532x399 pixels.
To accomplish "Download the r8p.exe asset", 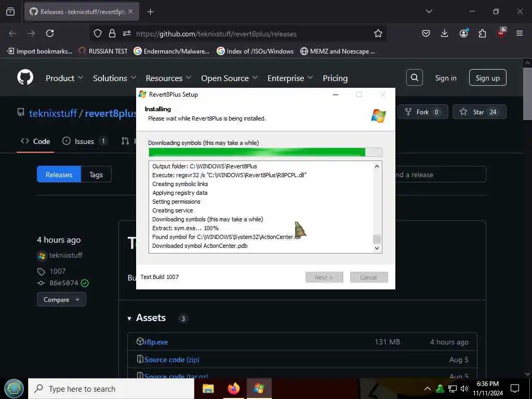I will 156,342.
